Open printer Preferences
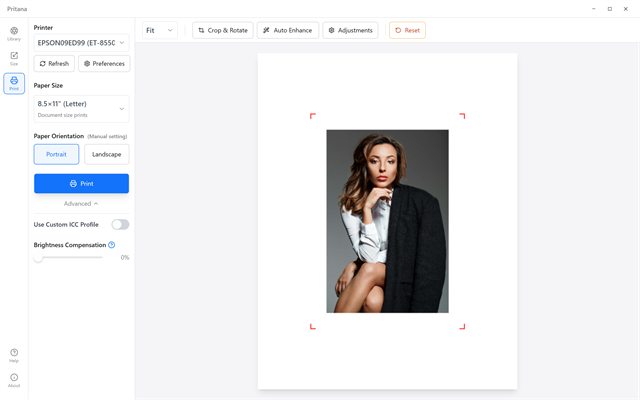The height and width of the screenshot is (400, 640). pyautogui.click(x=104, y=64)
